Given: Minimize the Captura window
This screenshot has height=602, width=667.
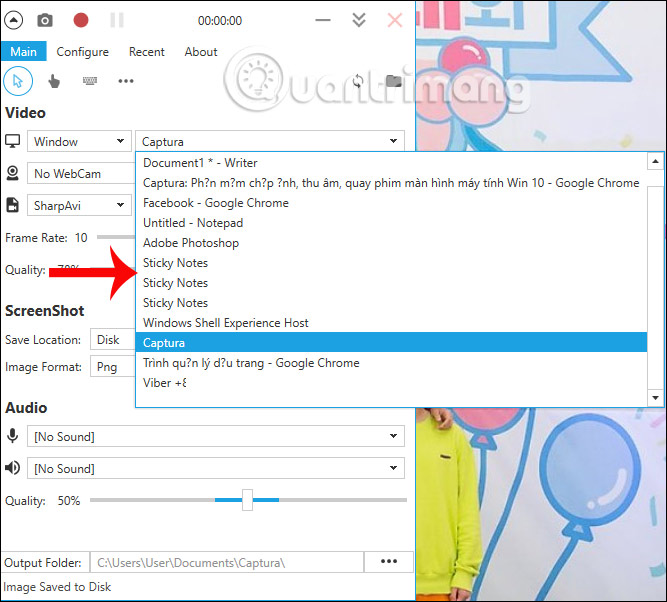Looking at the screenshot, I should (x=323, y=20).
